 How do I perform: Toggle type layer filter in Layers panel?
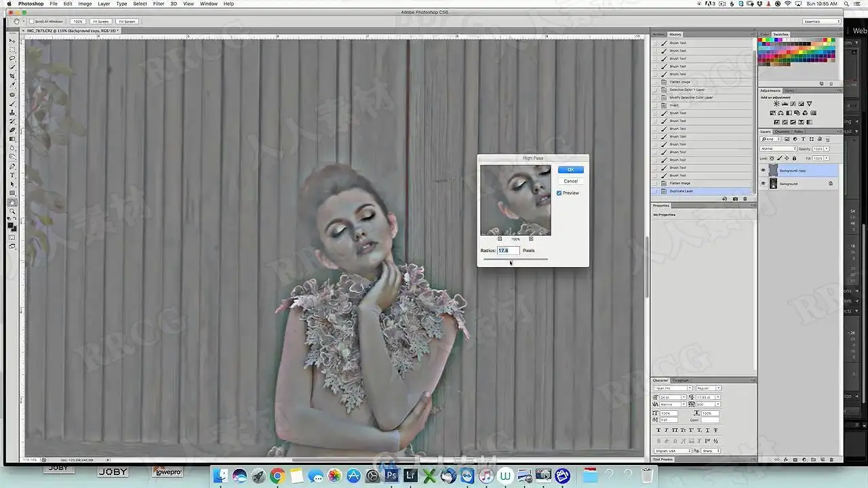pos(803,139)
